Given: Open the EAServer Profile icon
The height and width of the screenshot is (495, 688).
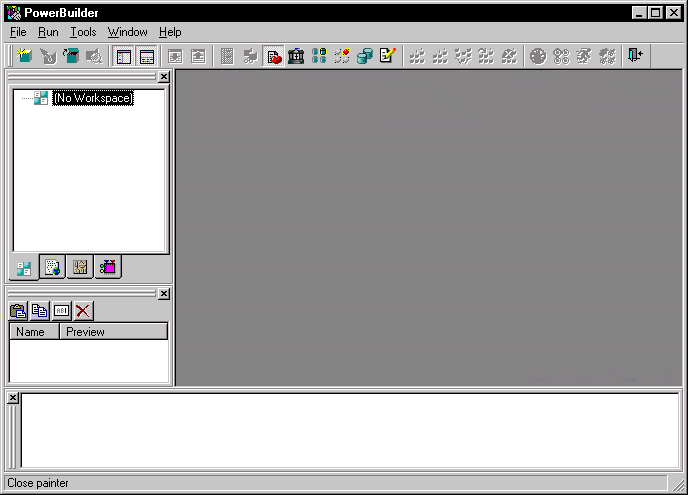Looking at the screenshot, I should (x=342, y=56).
